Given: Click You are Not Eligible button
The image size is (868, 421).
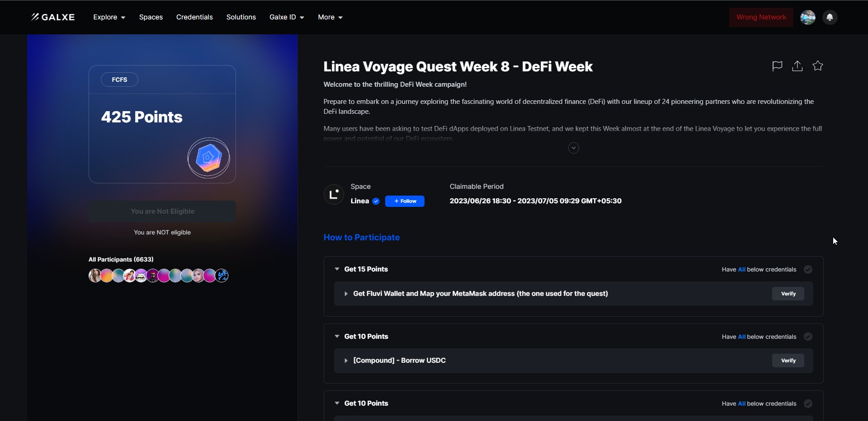Looking at the screenshot, I should pyautogui.click(x=162, y=211).
